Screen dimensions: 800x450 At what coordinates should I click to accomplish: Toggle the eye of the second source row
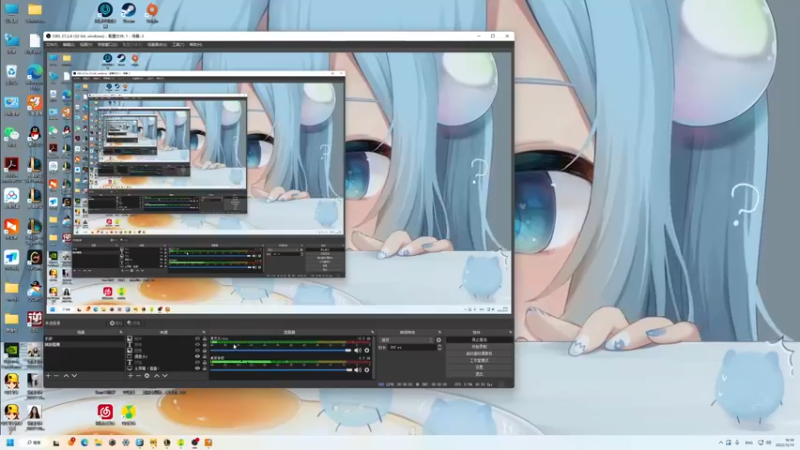197,344
